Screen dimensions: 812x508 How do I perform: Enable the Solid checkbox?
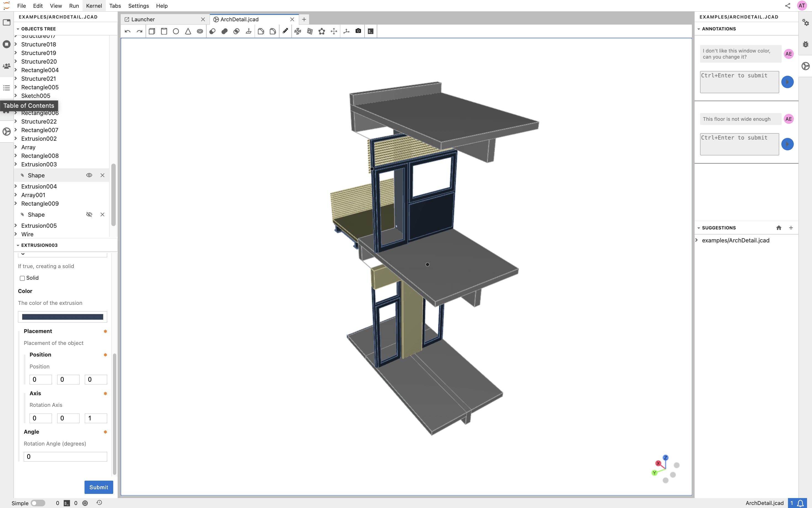click(22, 278)
